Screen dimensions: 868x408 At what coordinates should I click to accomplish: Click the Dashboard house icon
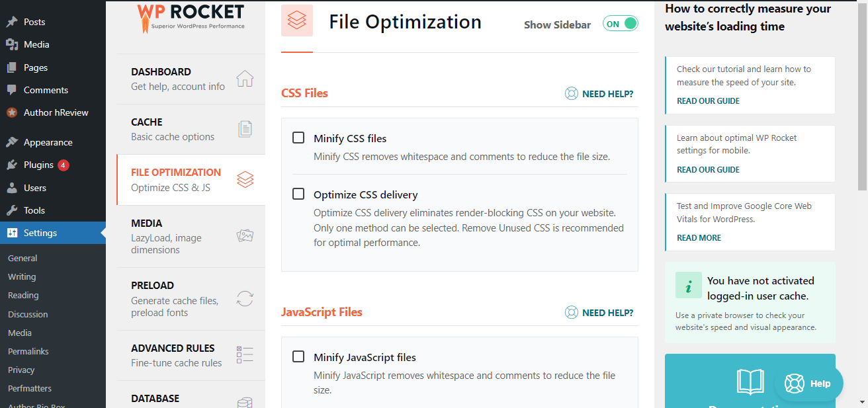[x=245, y=79]
